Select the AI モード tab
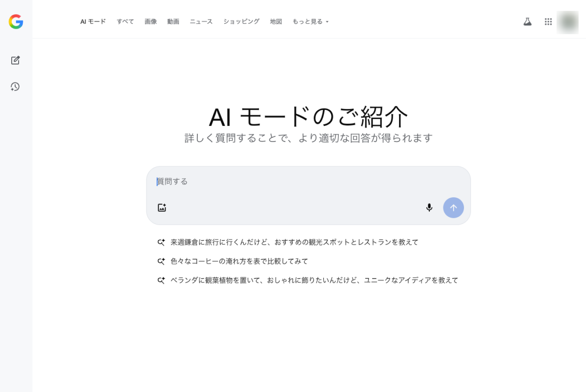Viewport: 586px width, 392px height. click(x=93, y=21)
